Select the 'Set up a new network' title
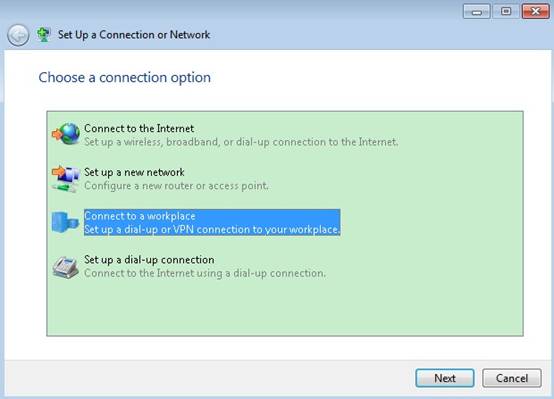This screenshot has width=554, height=399. [134, 172]
